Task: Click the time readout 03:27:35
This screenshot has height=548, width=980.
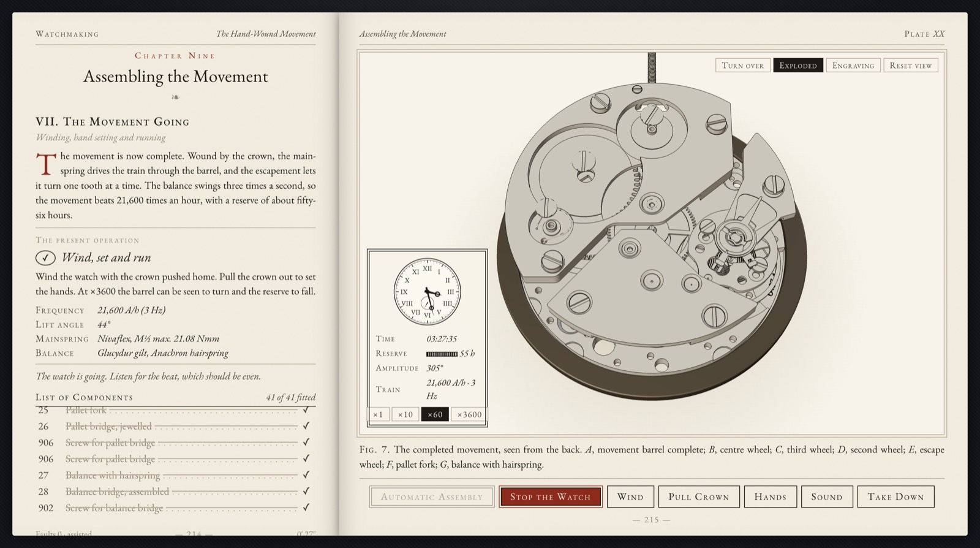Action: (442, 339)
